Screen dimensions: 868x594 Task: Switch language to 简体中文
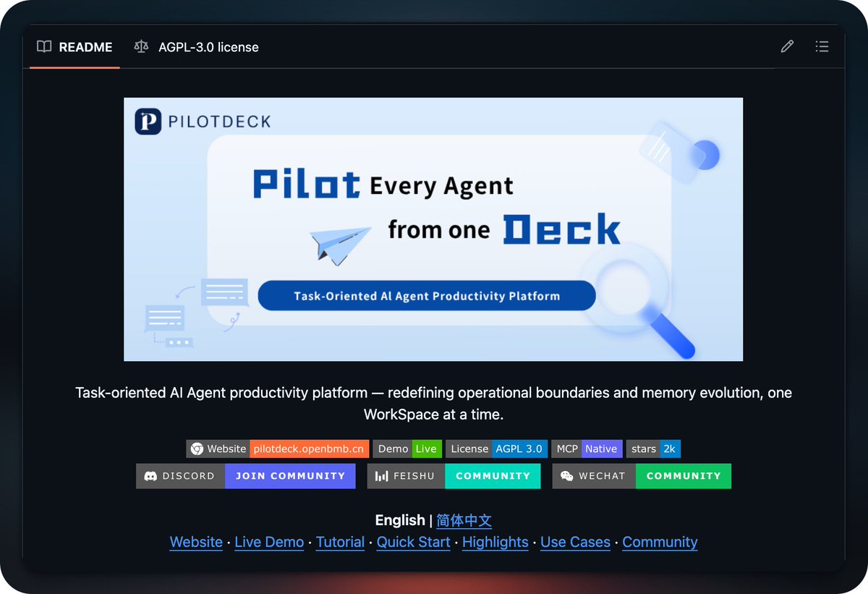tap(464, 520)
